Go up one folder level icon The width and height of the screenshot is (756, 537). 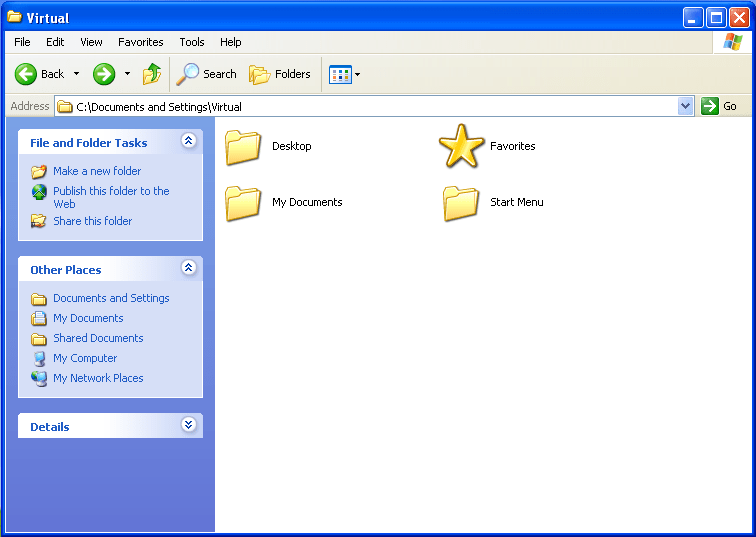click(152, 74)
